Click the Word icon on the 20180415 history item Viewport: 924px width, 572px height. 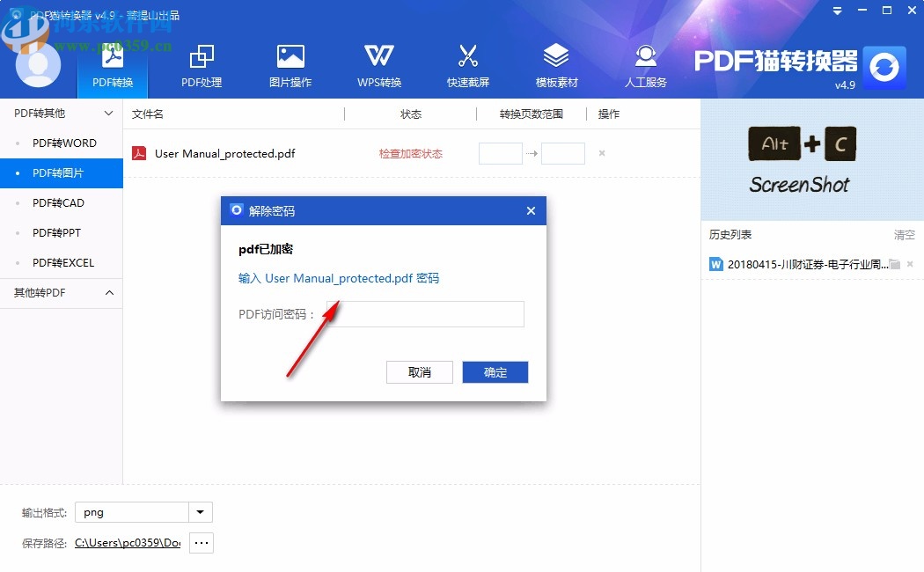(716, 263)
